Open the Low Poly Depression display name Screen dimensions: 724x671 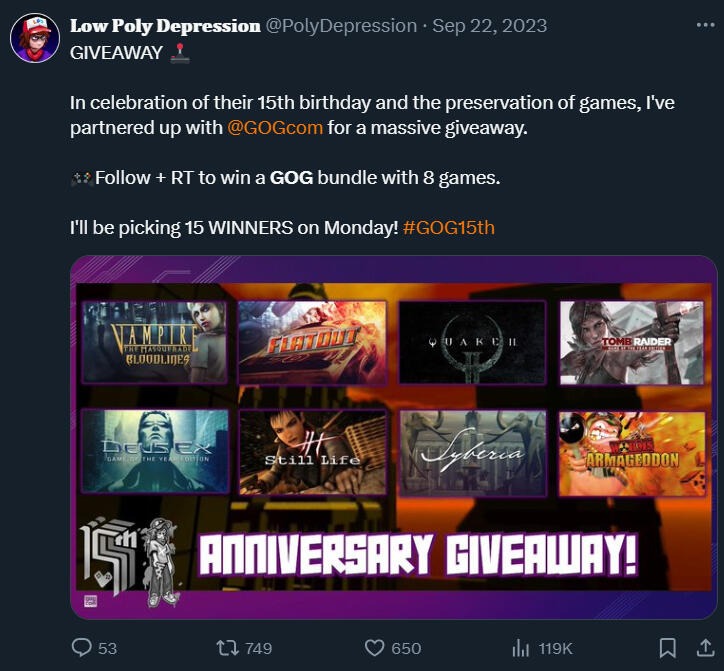(165, 26)
